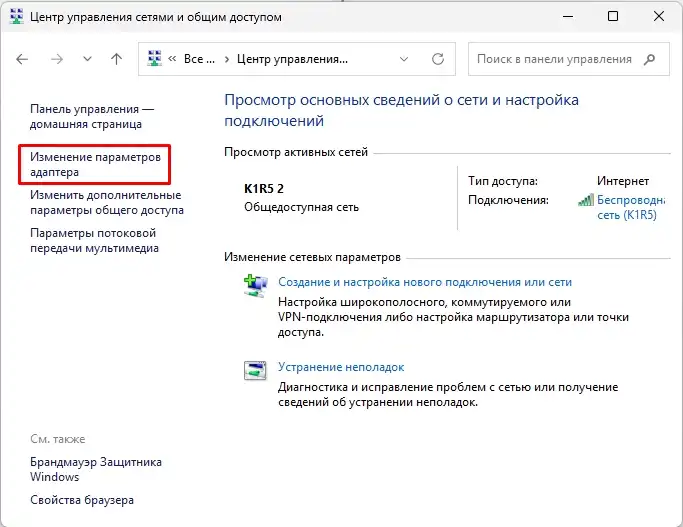The width and height of the screenshot is (683, 527).
Task: Open wireless connection "Беспроводная сеть (K1R5)" link
Action: (x=631, y=207)
